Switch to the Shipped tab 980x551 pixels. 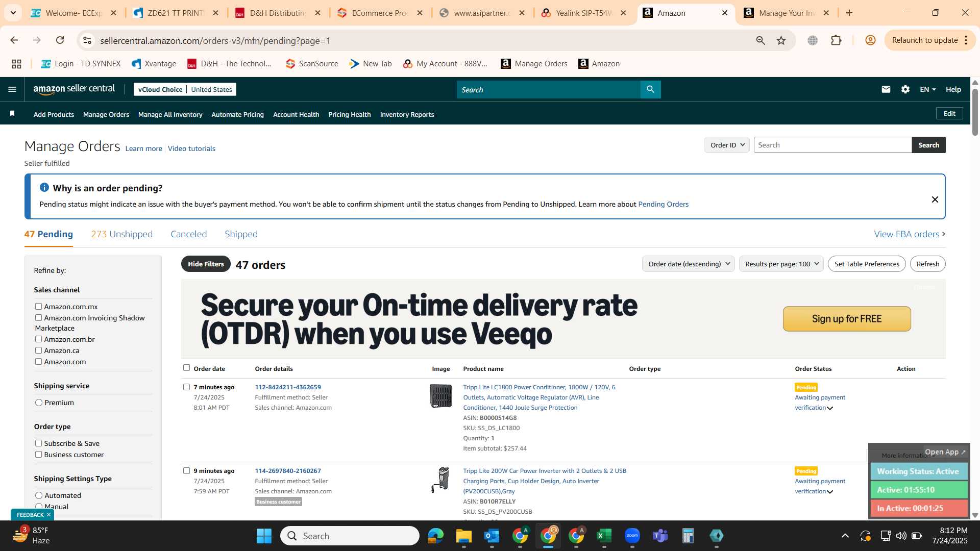pyautogui.click(x=241, y=234)
